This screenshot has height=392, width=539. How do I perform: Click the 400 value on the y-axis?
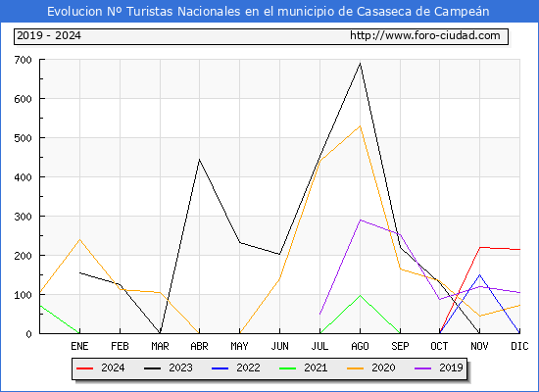click(24, 177)
